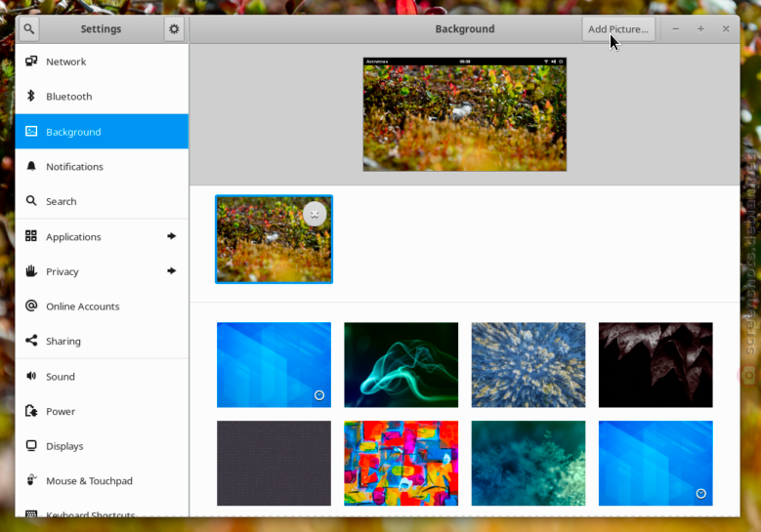This screenshot has height=532, width=761.
Task: Click the Add Picture... button
Action: [x=618, y=29]
